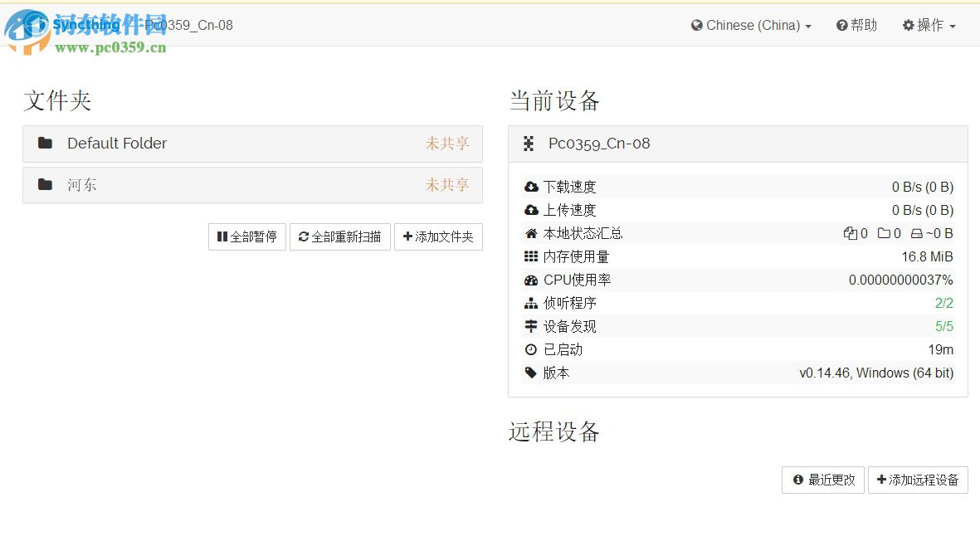Click the memory usage grid icon
980x541 pixels.
tap(531, 256)
